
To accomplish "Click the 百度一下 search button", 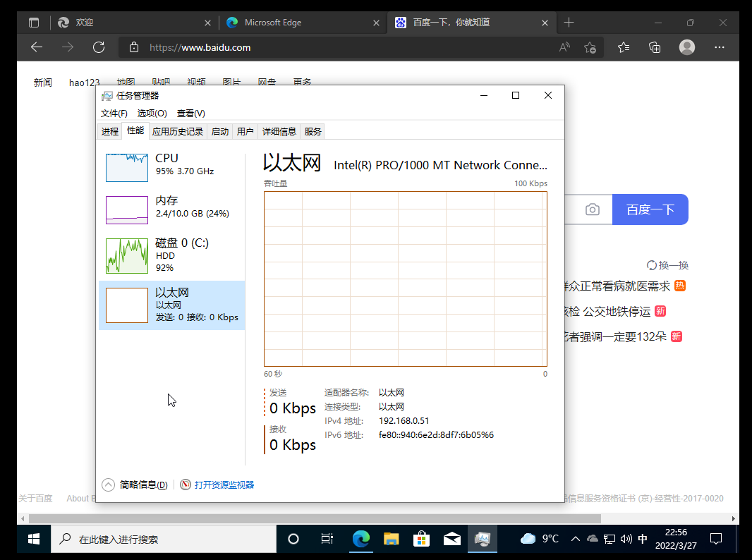I will click(650, 209).
